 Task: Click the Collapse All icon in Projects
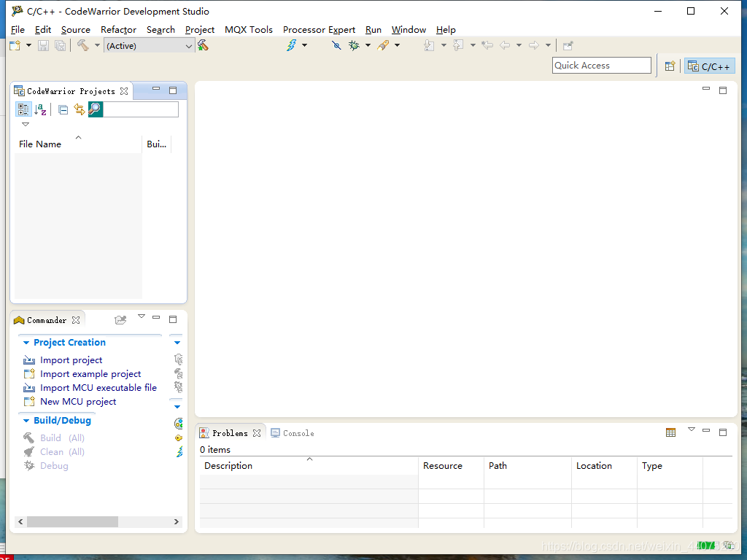(x=63, y=110)
